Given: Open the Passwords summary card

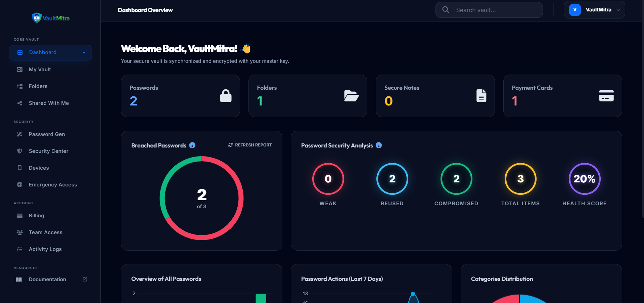Looking at the screenshot, I should [180, 96].
